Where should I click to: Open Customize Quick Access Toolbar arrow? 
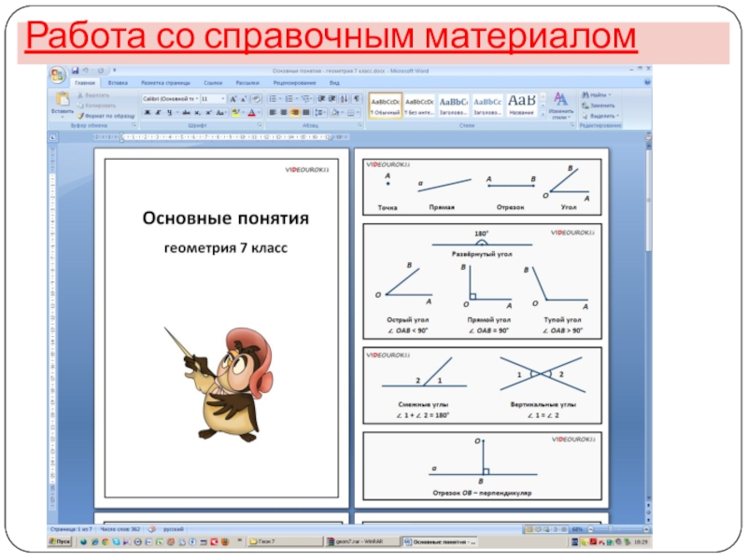point(114,71)
